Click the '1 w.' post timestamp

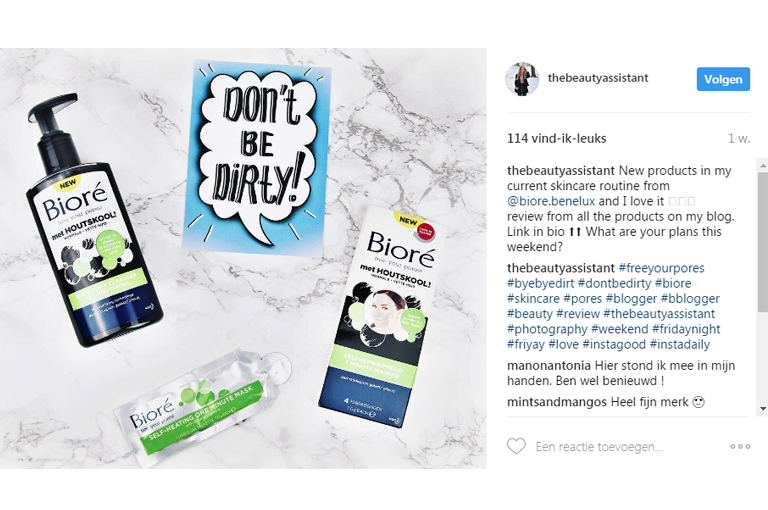coord(739,139)
